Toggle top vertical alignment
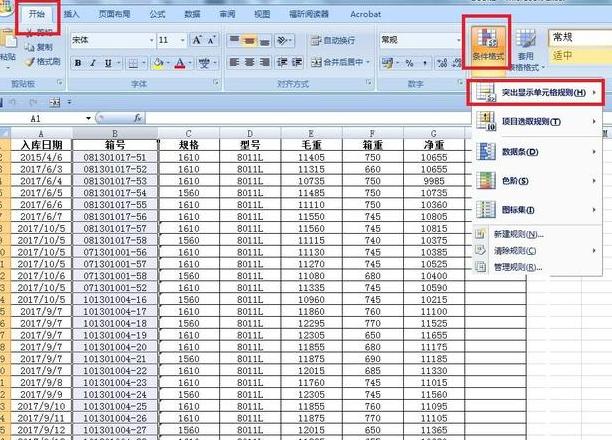 pyautogui.click(x=234, y=40)
